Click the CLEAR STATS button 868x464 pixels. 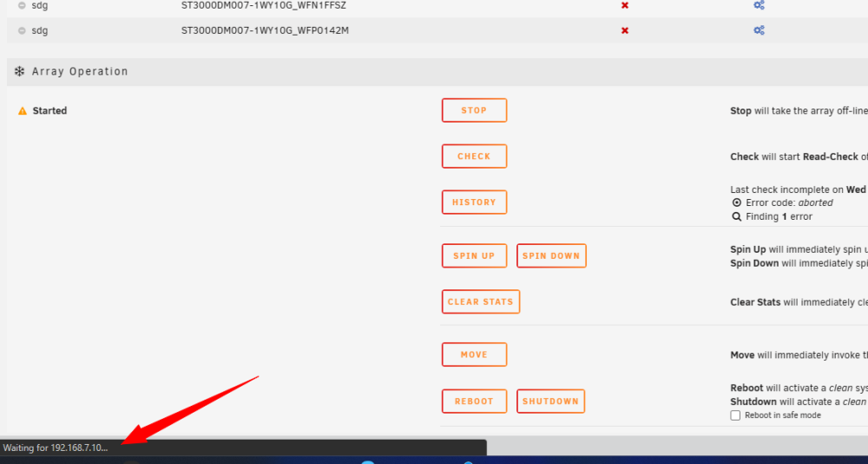tap(481, 302)
